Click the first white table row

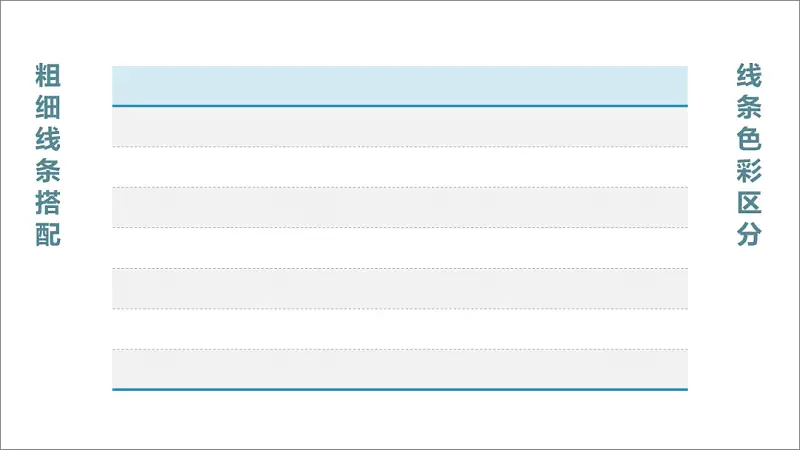[400, 167]
